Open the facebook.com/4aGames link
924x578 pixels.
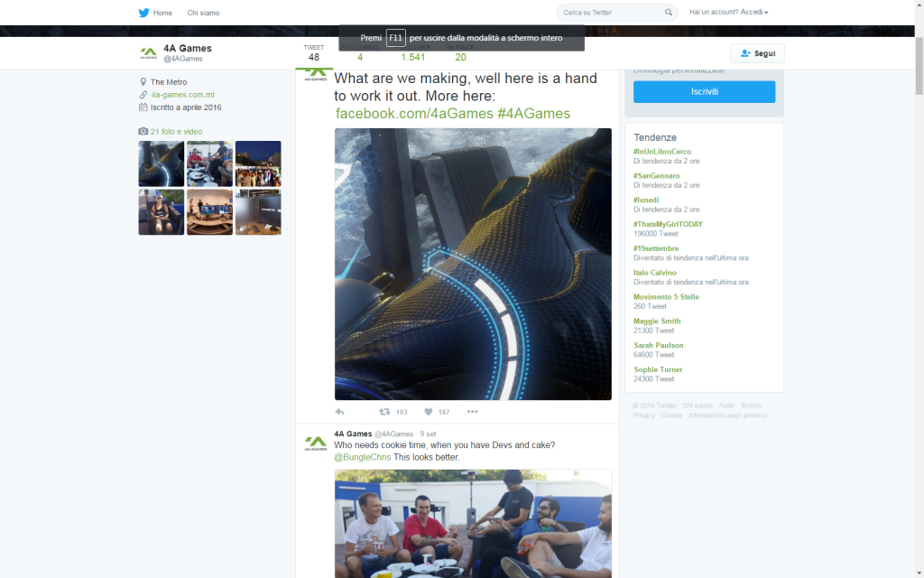click(x=414, y=113)
